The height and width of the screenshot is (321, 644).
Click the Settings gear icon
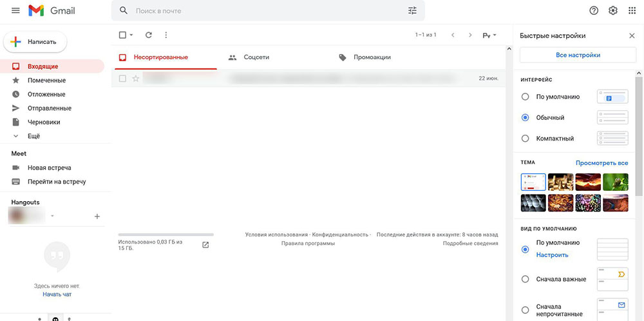click(x=613, y=11)
